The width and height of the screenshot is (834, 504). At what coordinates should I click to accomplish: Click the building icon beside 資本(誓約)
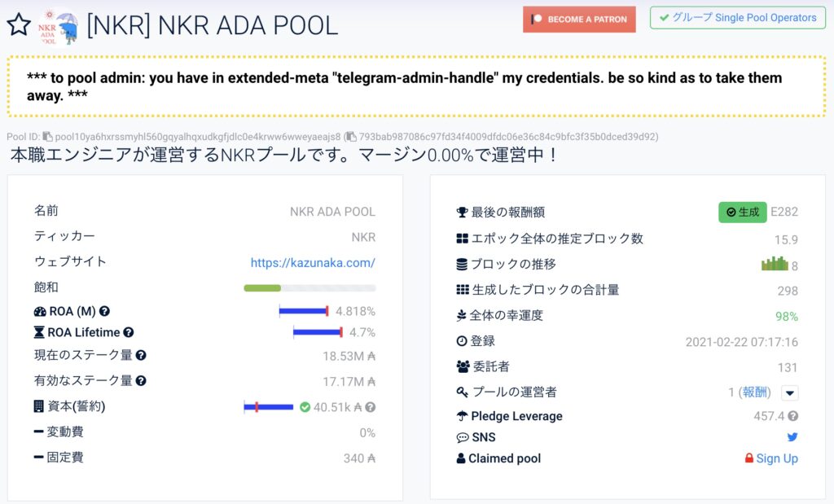coord(39,407)
